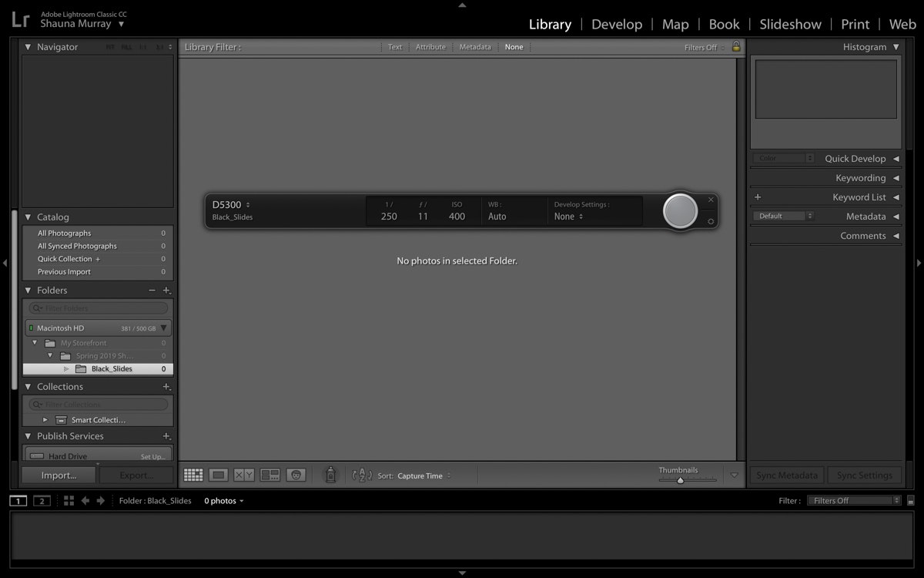Select the Metadata filter tab
924x578 pixels.
(475, 46)
